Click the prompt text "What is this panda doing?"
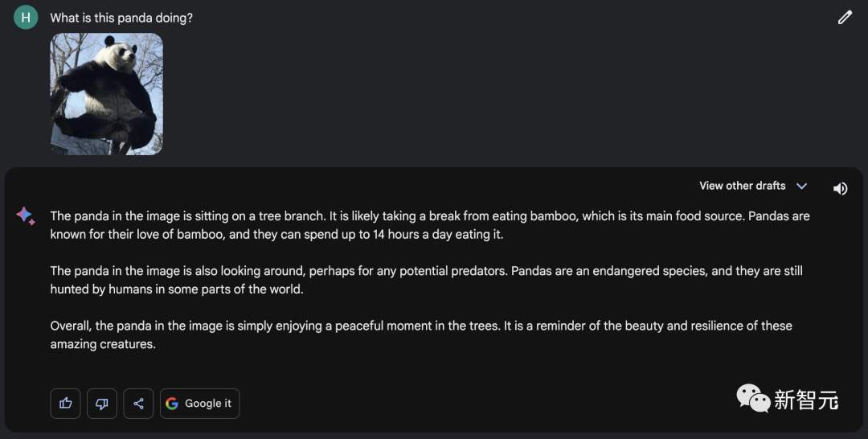Viewport: 868px width, 439px height. (121, 18)
